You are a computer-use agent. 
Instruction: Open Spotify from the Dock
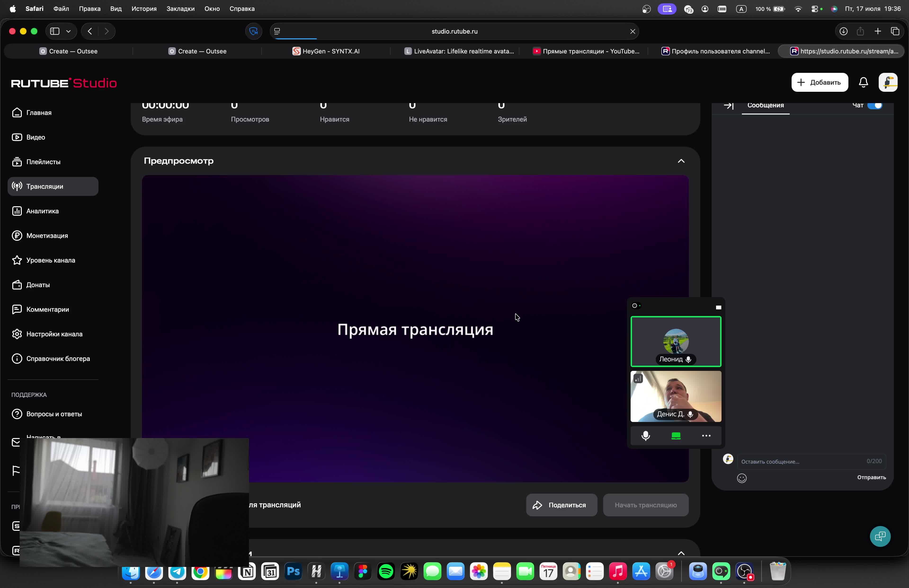click(386, 572)
